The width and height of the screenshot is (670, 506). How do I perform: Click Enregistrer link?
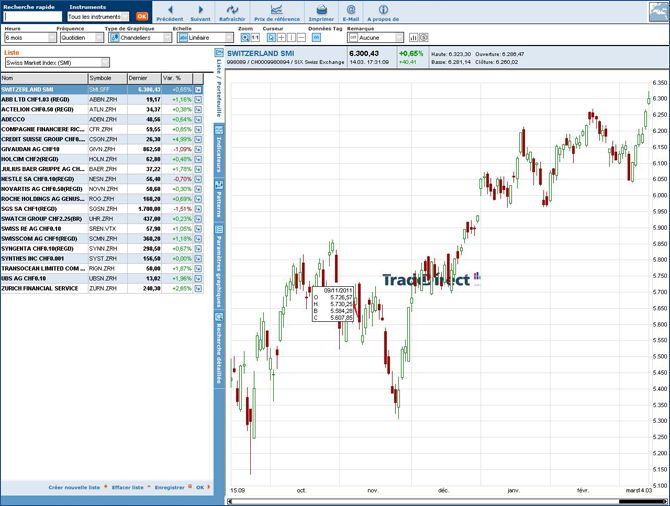coord(170,487)
